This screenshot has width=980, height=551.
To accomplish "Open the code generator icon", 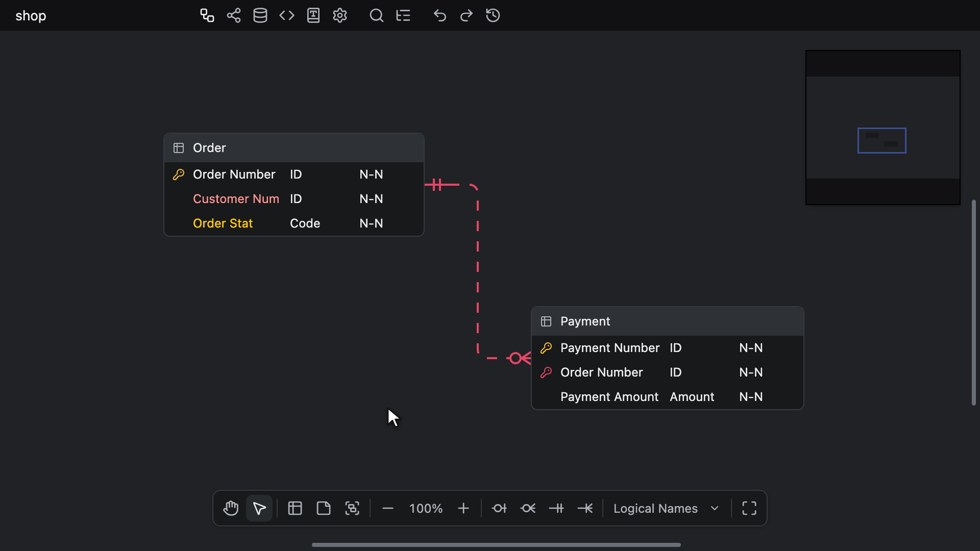I will click(x=287, y=15).
